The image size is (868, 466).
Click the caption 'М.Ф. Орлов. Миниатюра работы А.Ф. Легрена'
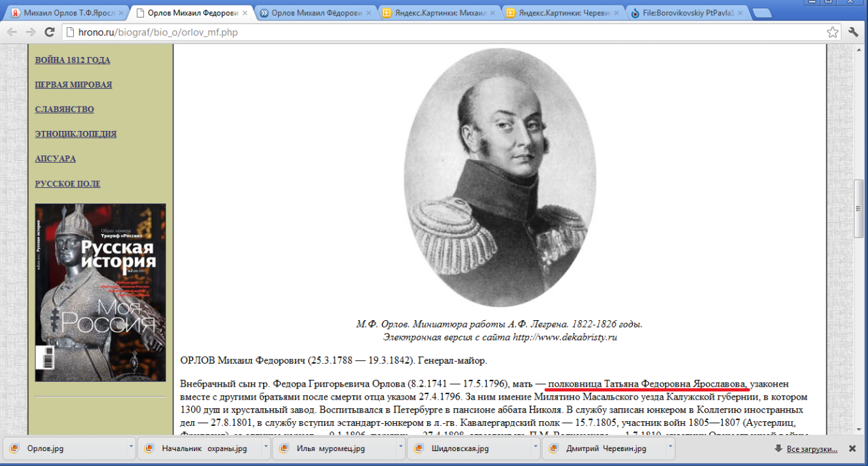click(463, 324)
